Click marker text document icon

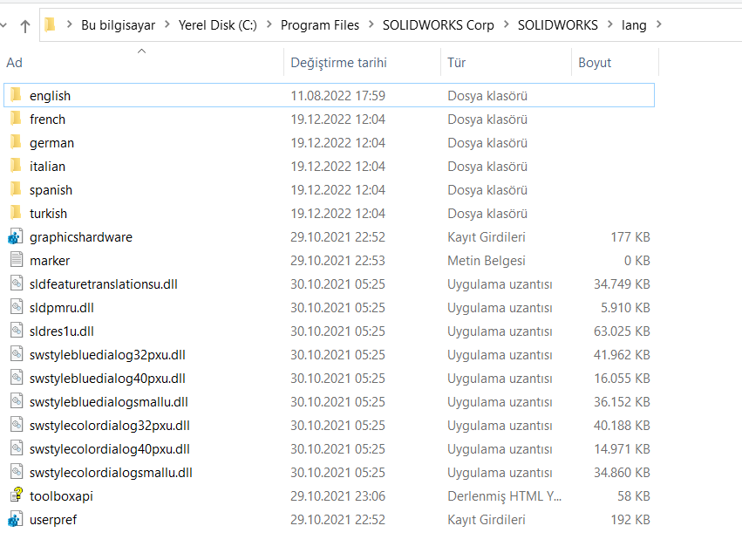pyautogui.click(x=17, y=259)
